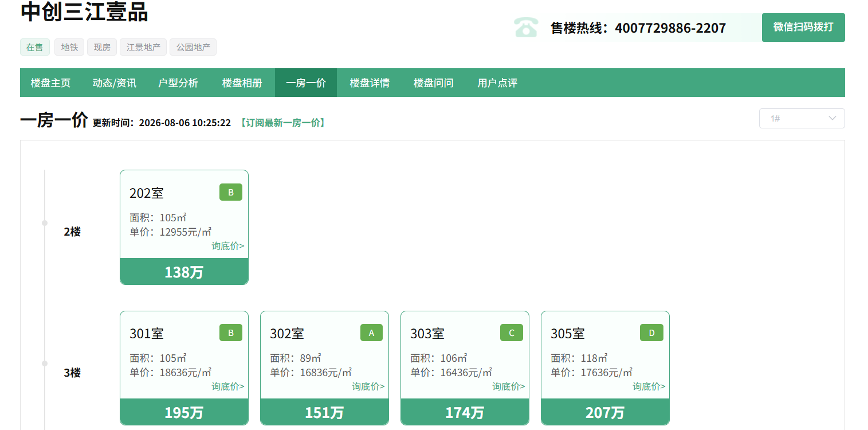Click unit price 16436元/㎡
Image resolution: width=868 pixels, height=430 pixels.
pos(466,372)
